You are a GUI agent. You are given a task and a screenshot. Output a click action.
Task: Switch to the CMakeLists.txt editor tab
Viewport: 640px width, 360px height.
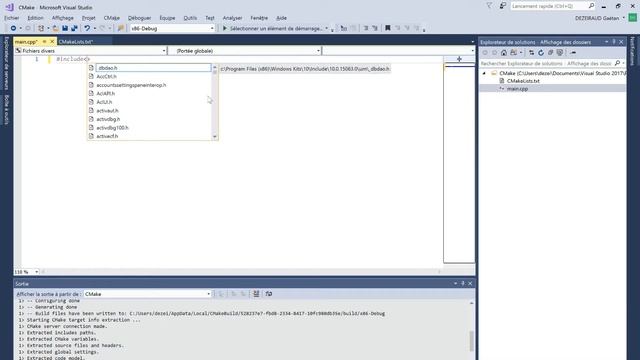(x=76, y=42)
